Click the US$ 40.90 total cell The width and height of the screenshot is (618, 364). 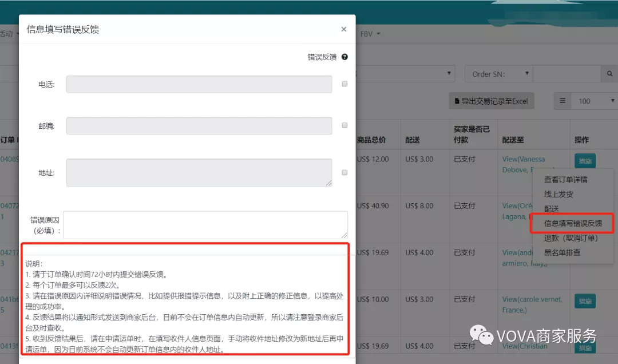[373, 206]
